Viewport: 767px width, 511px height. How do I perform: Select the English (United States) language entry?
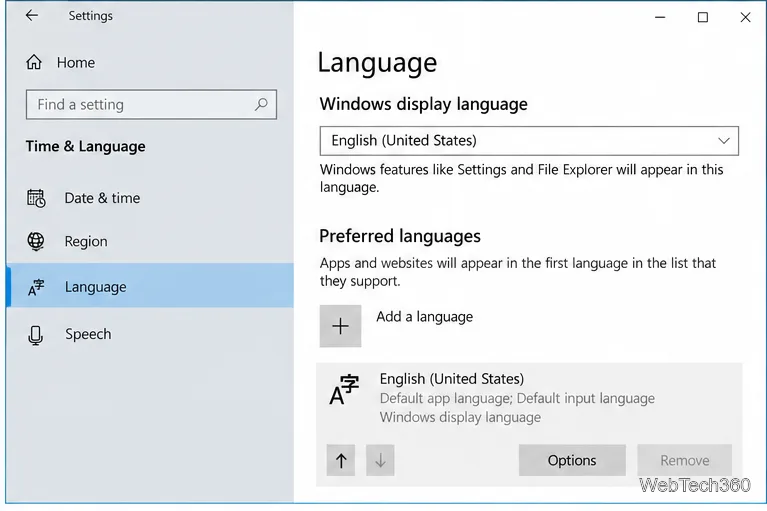[529, 424]
